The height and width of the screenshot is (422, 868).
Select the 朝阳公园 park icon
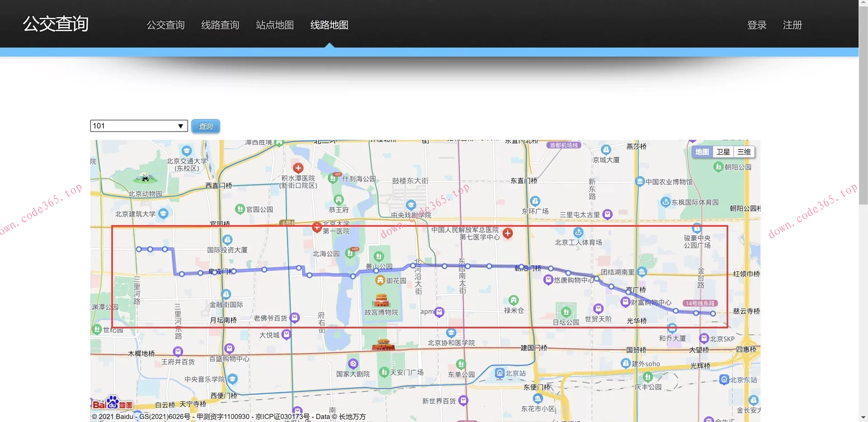(718, 167)
